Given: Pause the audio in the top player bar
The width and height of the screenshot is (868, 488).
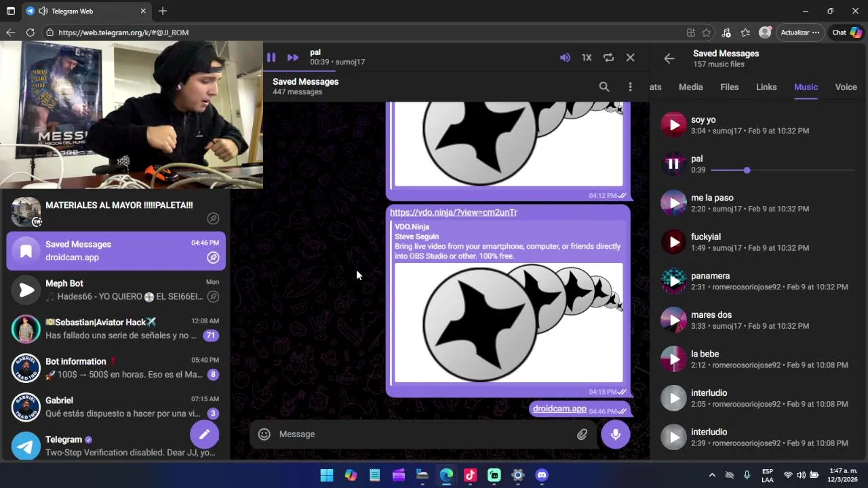Looking at the screenshot, I should pos(271,58).
